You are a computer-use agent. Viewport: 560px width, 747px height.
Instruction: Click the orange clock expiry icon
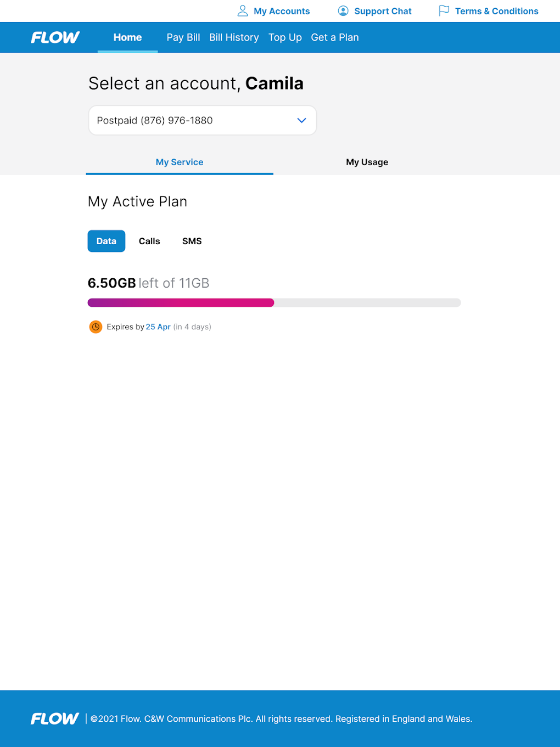point(96,327)
